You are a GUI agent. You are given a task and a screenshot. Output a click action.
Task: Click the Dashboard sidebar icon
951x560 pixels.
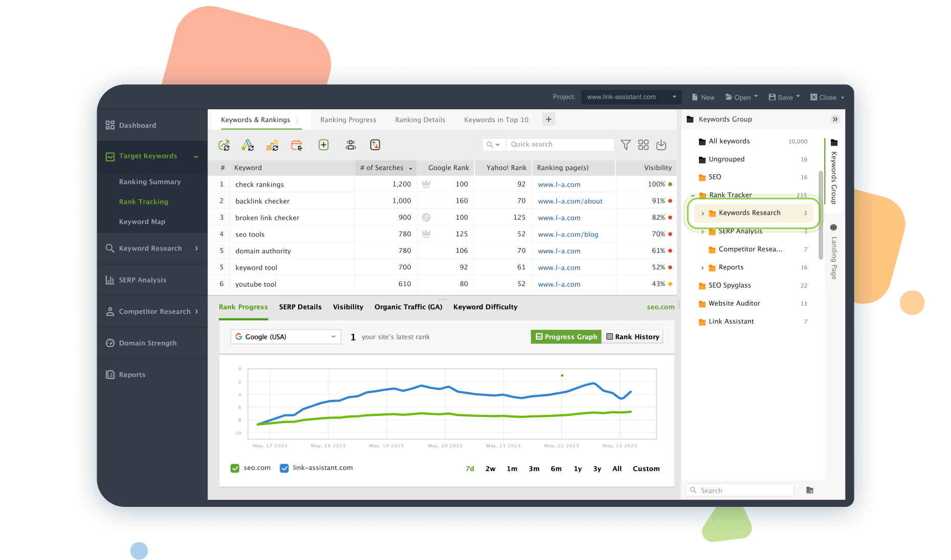coord(110,125)
